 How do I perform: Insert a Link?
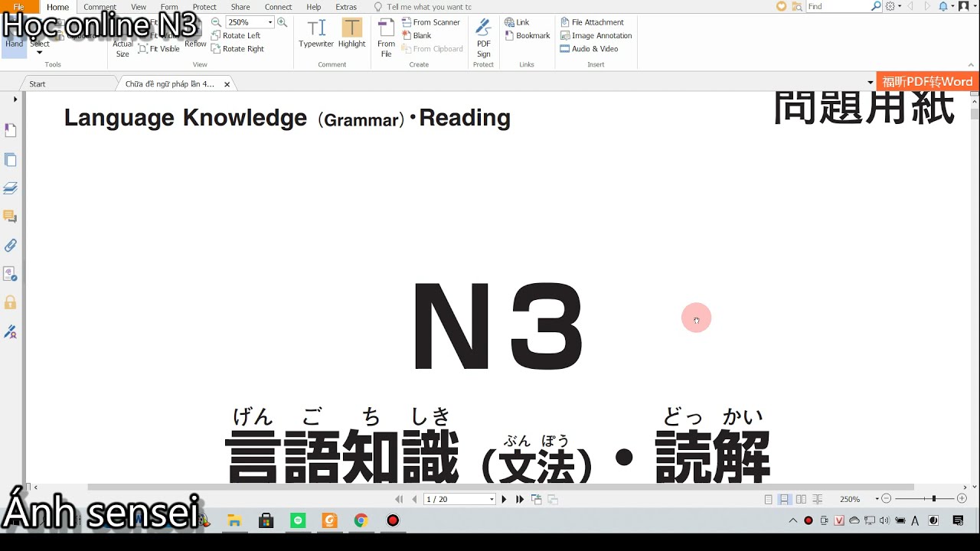[517, 22]
